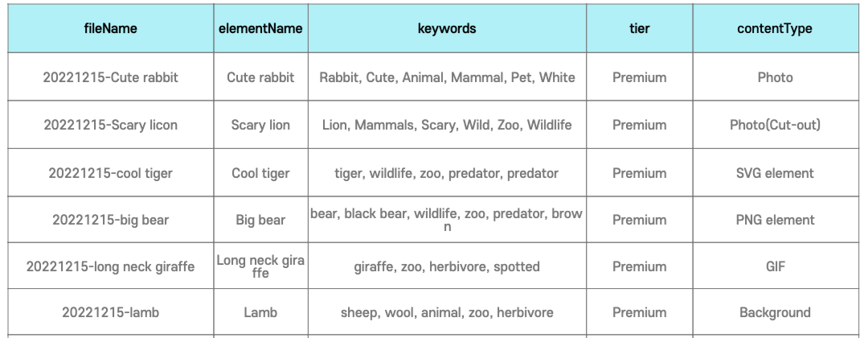Click the elementName column header
Image resolution: width=868 pixels, height=338 pixels.
point(260,28)
